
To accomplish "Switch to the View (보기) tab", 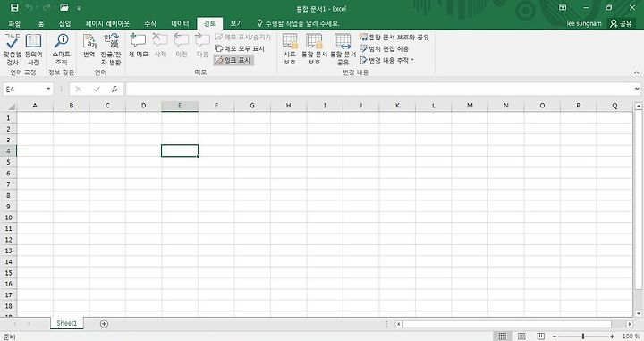I will point(236,24).
